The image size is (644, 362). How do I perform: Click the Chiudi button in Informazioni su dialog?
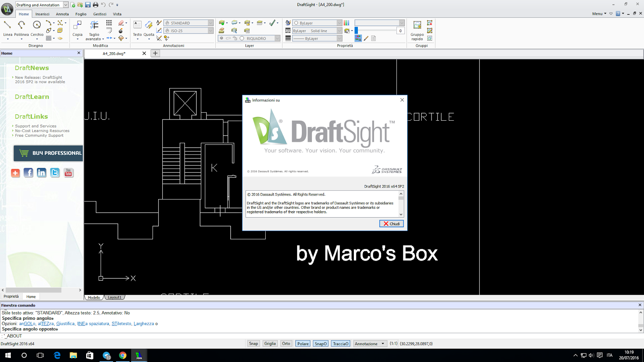point(391,224)
